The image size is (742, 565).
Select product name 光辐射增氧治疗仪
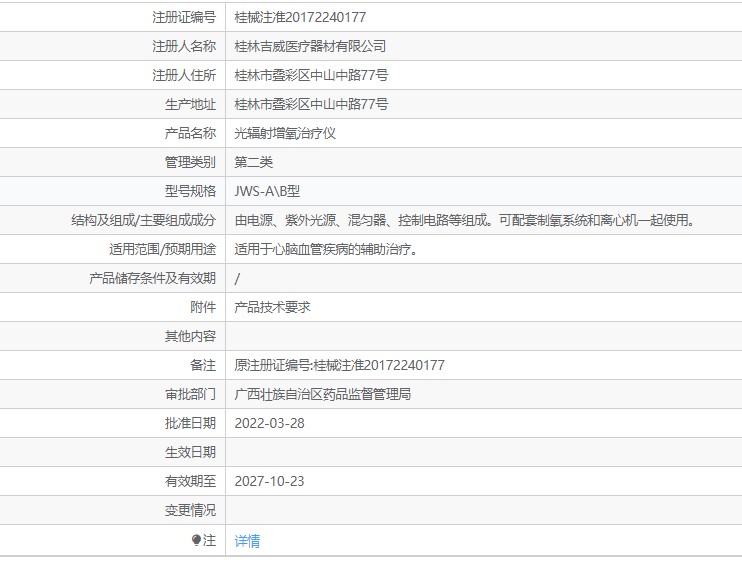click(285, 133)
